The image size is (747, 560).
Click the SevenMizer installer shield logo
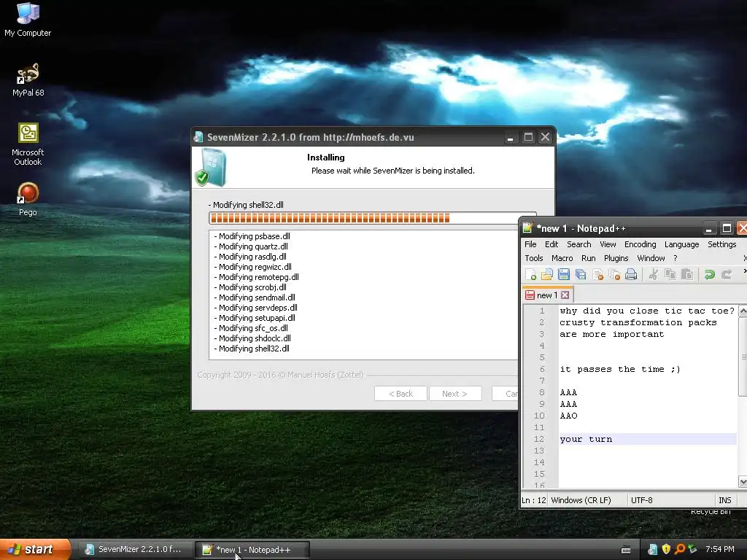210,167
